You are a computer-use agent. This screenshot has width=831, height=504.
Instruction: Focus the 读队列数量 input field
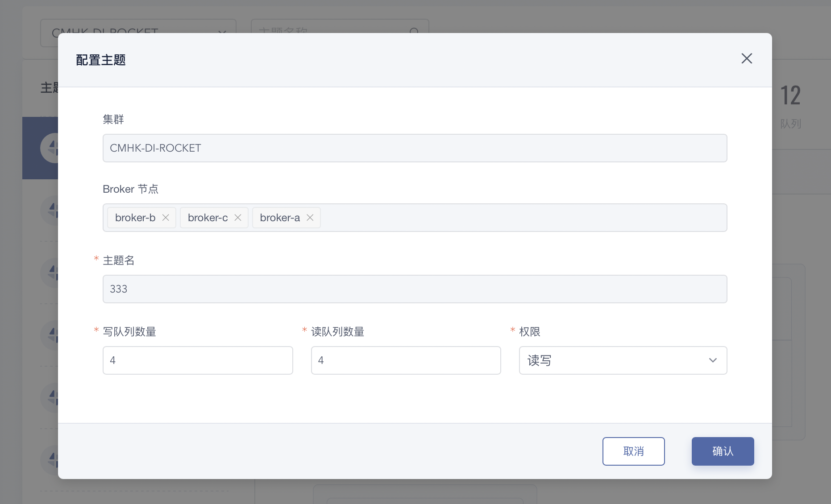tap(406, 360)
